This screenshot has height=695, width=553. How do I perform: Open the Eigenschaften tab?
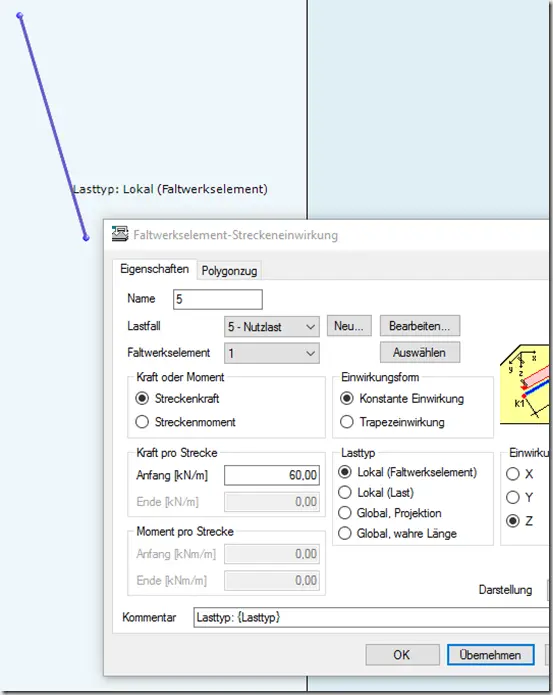tap(154, 269)
